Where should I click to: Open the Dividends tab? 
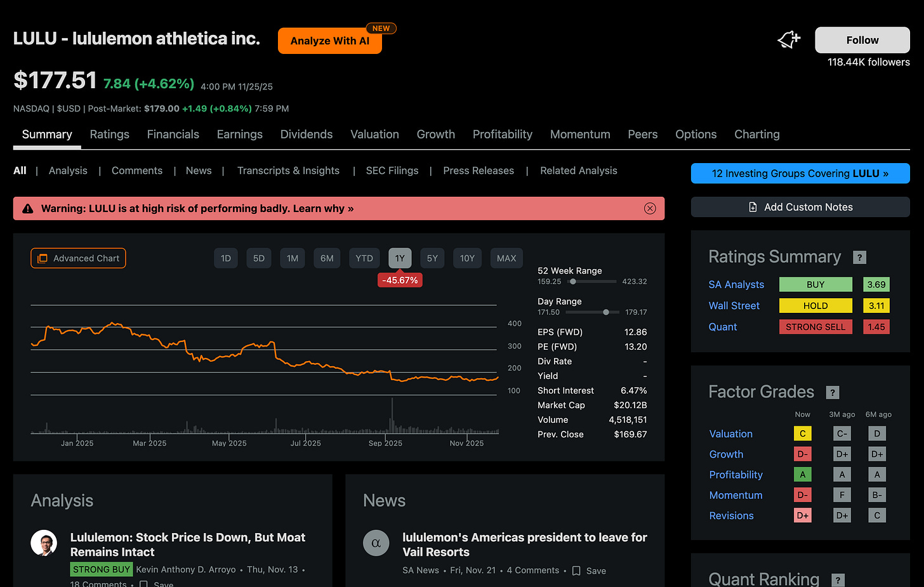pos(307,135)
